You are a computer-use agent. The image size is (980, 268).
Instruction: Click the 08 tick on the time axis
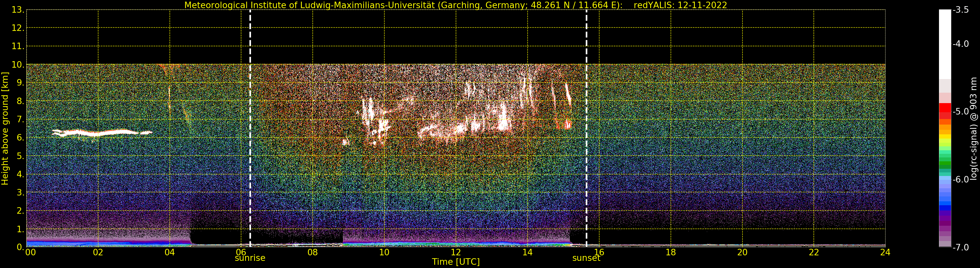[313, 253]
